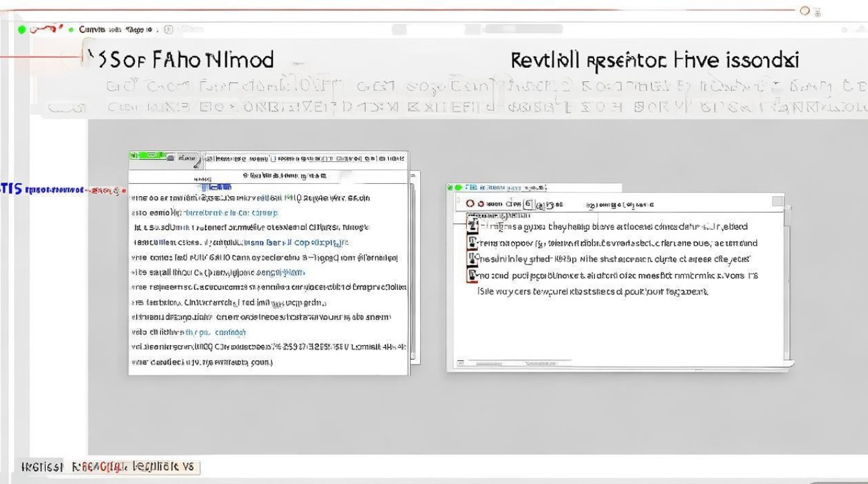Click the green dot at the top-left of the main window
The width and height of the screenshot is (868, 484).
pyautogui.click(x=22, y=30)
